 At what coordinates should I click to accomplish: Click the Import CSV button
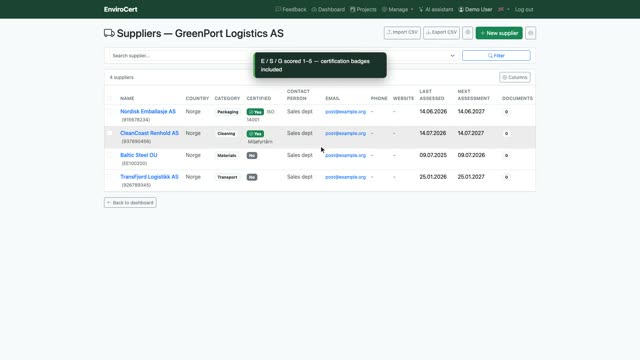click(402, 33)
